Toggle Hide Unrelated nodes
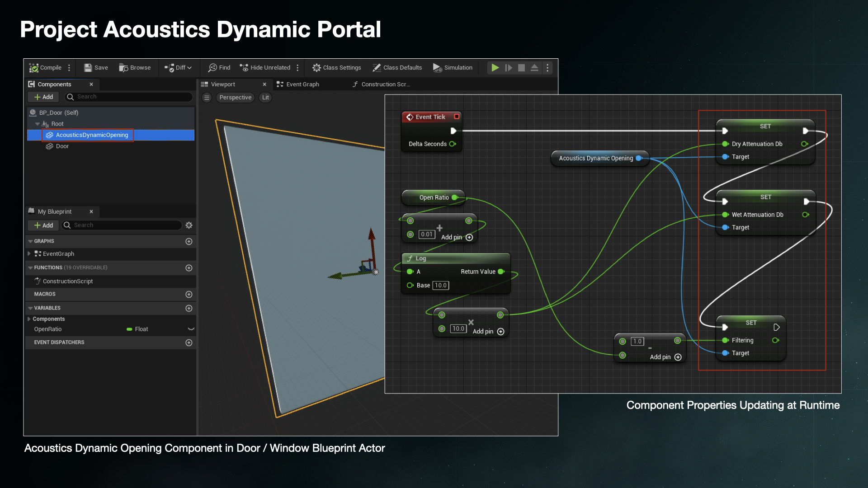Image resolution: width=868 pixels, height=488 pixels. [265, 68]
